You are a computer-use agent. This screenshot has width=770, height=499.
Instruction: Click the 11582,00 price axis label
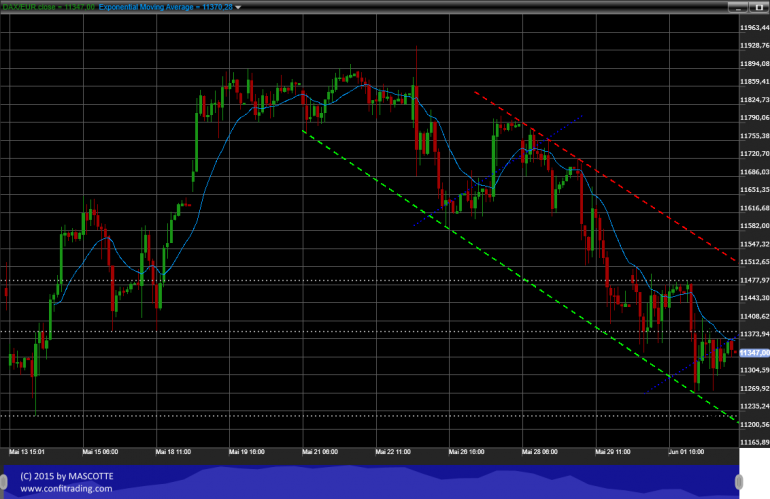[x=755, y=226]
